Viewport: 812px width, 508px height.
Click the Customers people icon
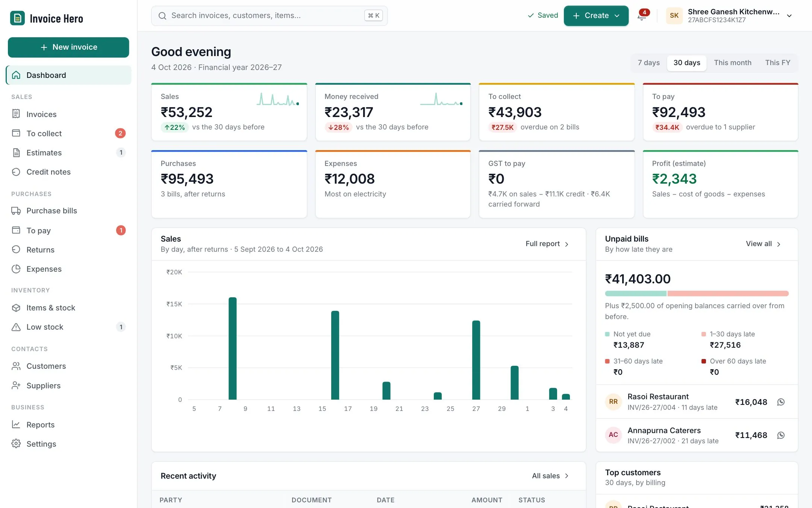point(16,366)
